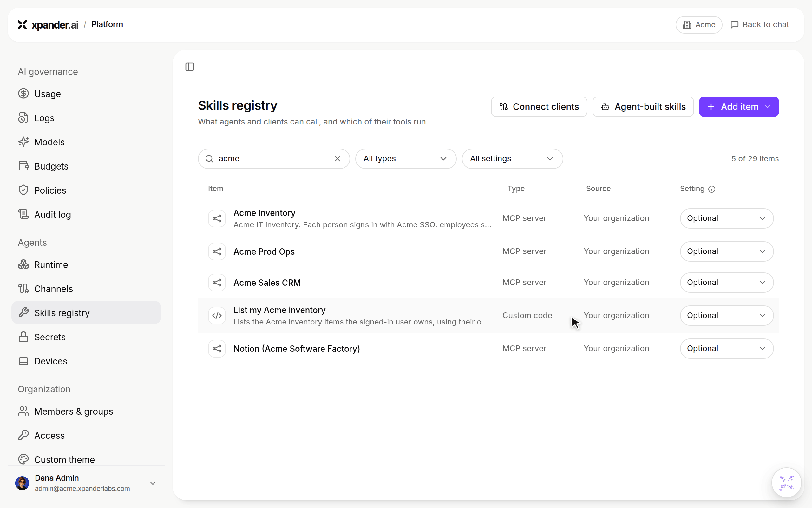Image resolution: width=812 pixels, height=508 pixels.
Task: Open Custom theme page
Action: 86,459
